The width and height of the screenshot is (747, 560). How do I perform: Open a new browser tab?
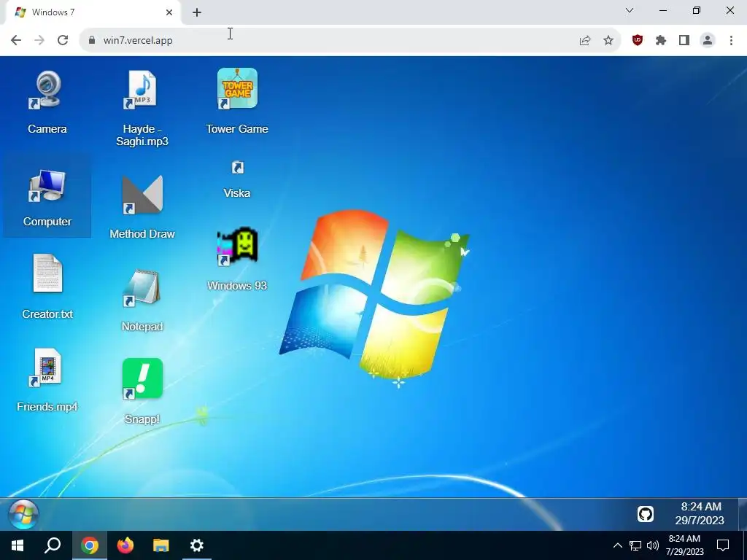[197, 12]
